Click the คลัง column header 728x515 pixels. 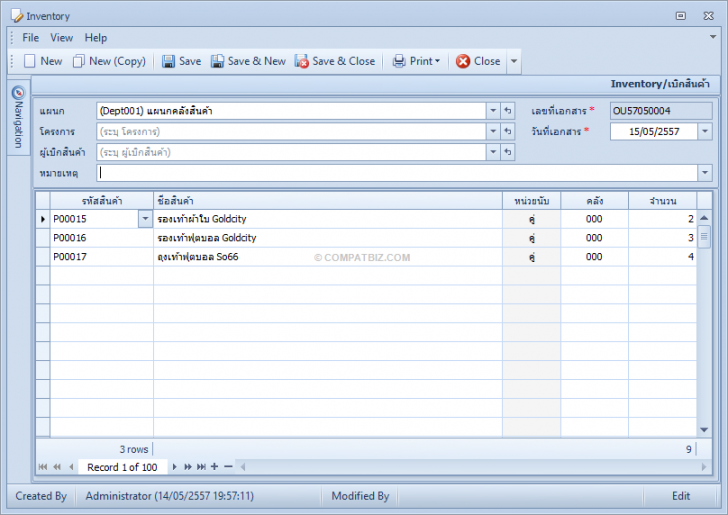(595, 201)
